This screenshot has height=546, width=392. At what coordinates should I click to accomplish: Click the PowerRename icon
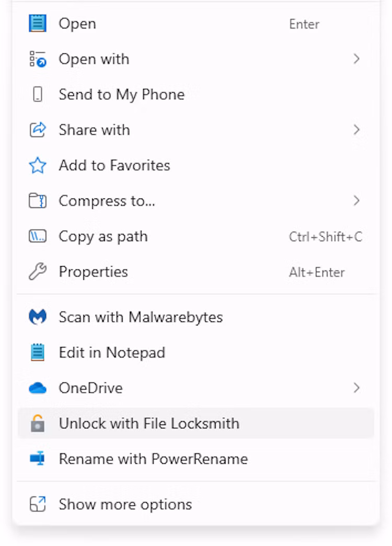click(37, 459)
